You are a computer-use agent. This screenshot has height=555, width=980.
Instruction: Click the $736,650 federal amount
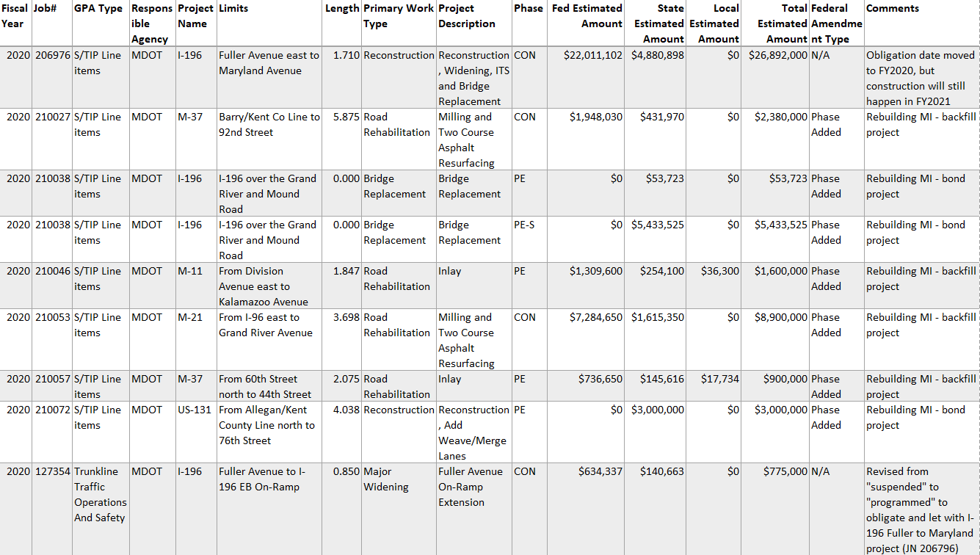(600, 379)
